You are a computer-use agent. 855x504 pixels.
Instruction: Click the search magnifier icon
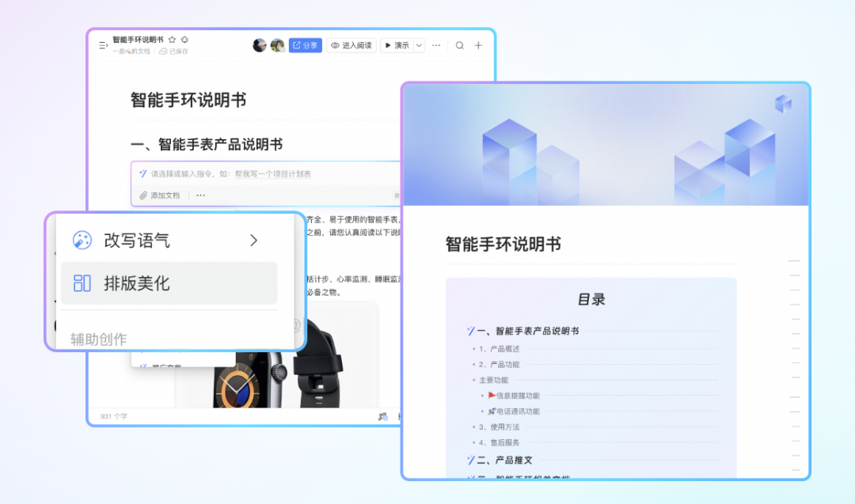click(x=460, y=45)
